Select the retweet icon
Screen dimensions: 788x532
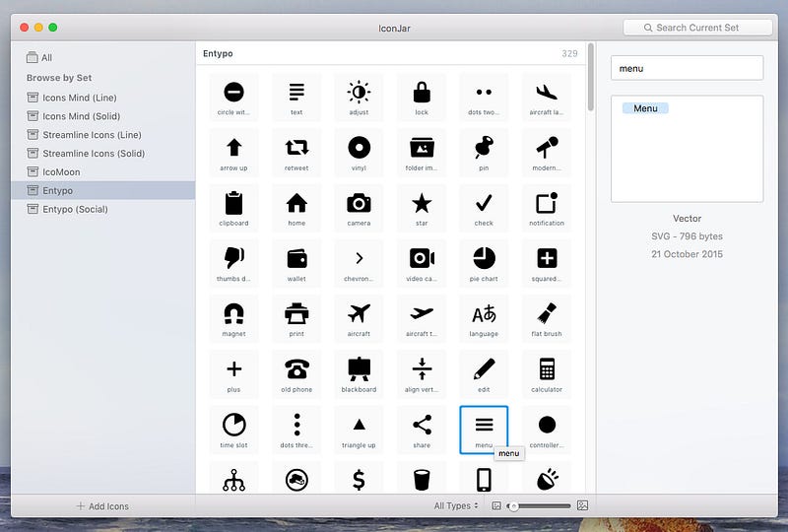click(x=296, y=153)
